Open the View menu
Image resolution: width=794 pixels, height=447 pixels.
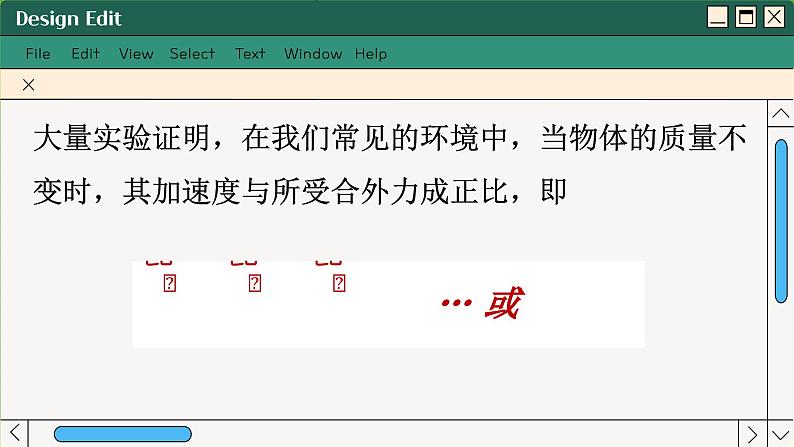(x=136, y=54)
